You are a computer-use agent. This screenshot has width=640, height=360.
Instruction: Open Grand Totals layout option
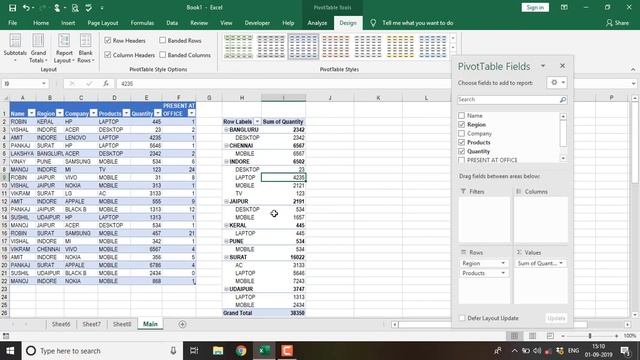click(x=38, y=48)
